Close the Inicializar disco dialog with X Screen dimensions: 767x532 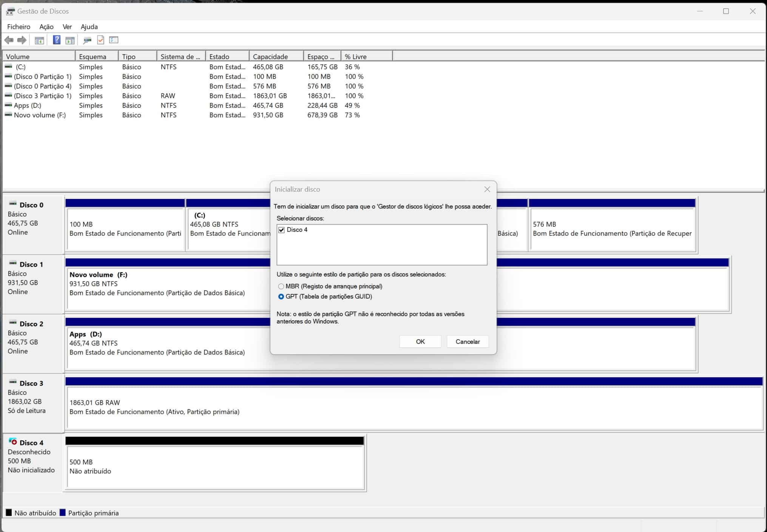point(487,189)
